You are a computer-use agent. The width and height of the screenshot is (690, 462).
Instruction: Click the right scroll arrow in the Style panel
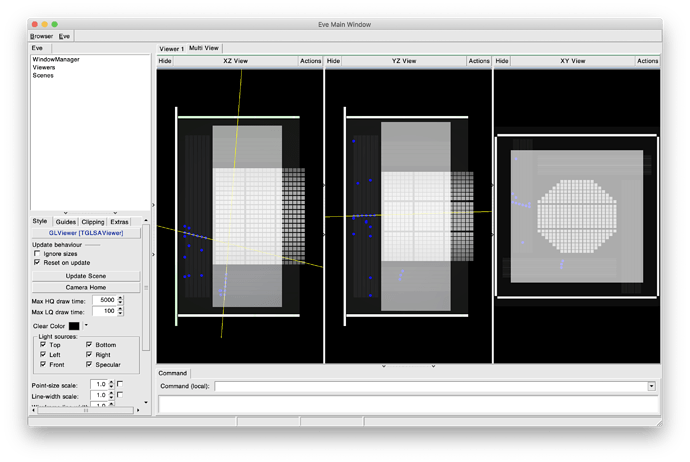(x=138, y=410)
